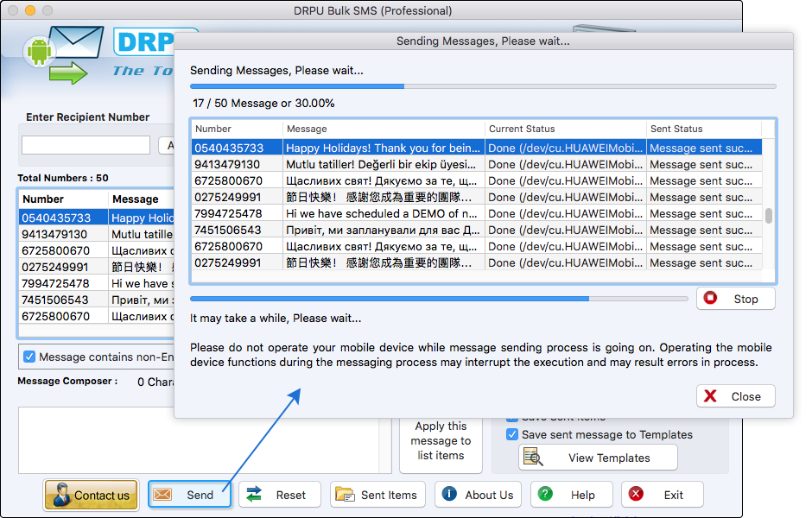Screen dimensions: 812x518
Task: Click the arrows icon on Reset button
Action: 254,495
